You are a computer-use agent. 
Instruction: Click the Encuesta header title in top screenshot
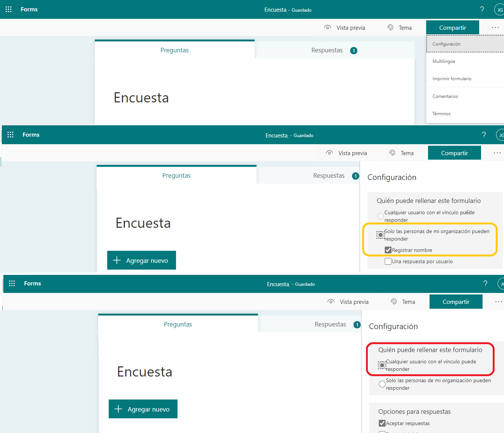point(275,10)
